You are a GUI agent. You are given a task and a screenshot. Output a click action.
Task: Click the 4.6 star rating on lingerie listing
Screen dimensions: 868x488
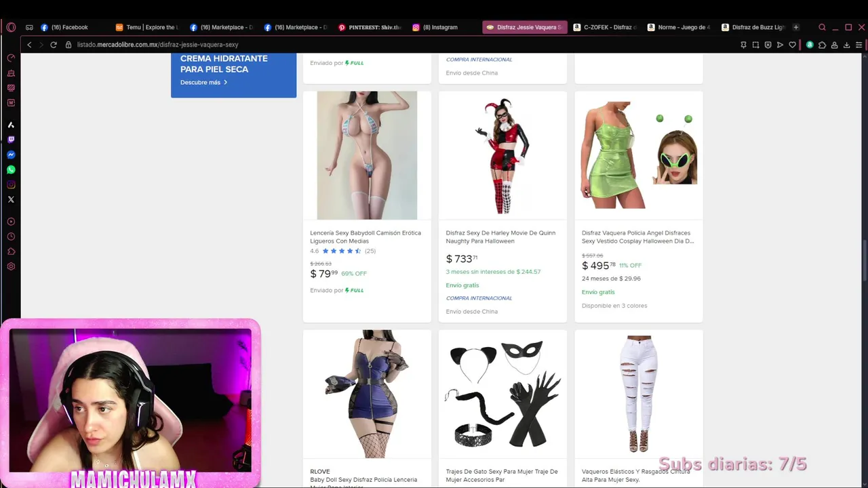342,251
